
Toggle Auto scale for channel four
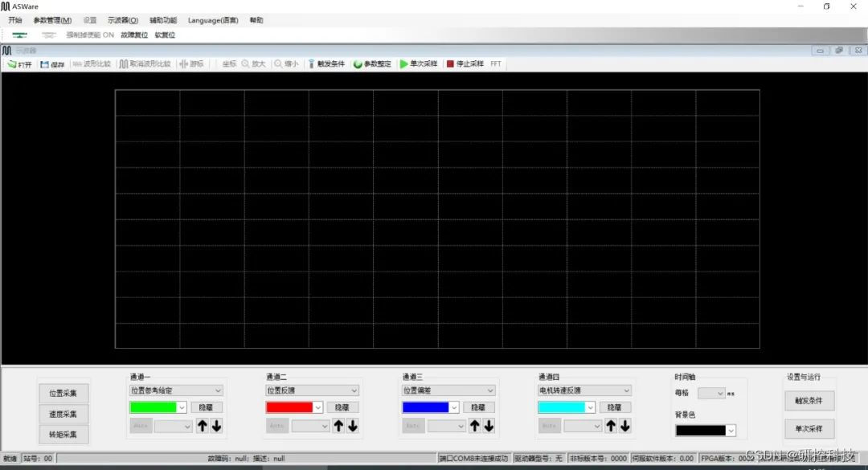549,426
